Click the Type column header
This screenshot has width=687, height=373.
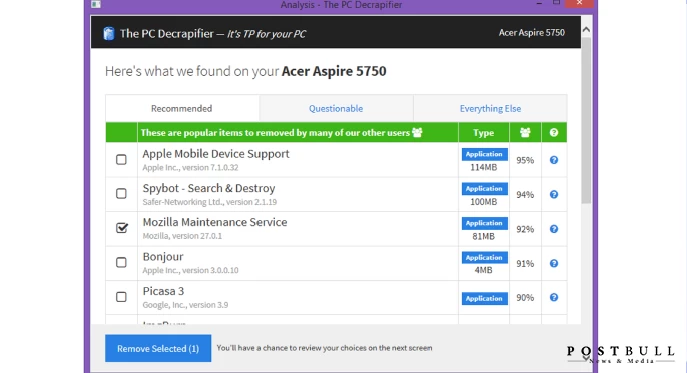[x=484, y=132]
